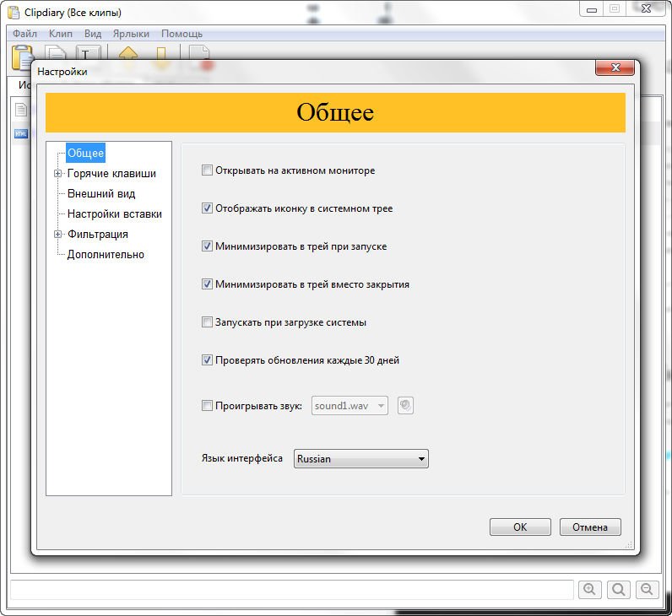Click the plain text 'T' toolbar icon

[88, 54]
